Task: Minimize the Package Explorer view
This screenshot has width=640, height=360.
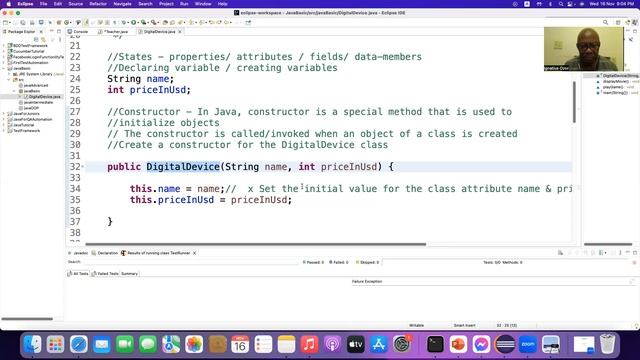Action: click(x=52, y=31)
